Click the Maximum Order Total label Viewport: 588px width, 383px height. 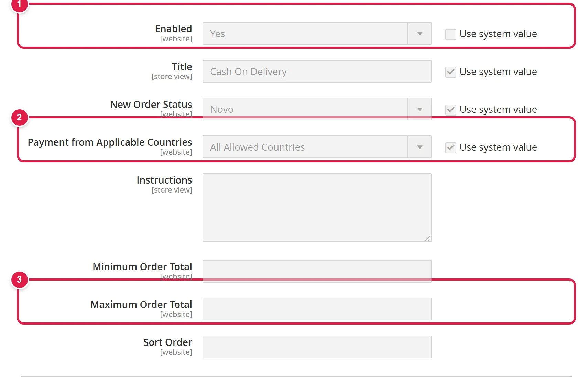[x=141, y=305]
